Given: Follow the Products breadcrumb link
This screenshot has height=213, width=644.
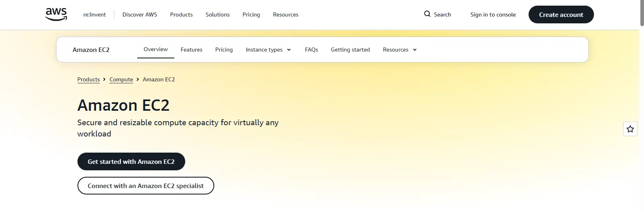Looking at the screenshot, I should 88,79.
